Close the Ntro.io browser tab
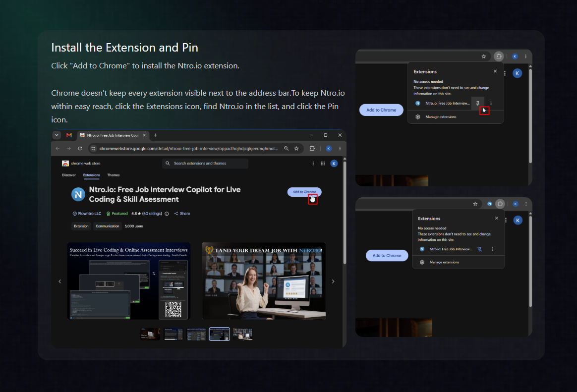Image resolution: width=577 pixels, height=392 pixels. (144, 135)
